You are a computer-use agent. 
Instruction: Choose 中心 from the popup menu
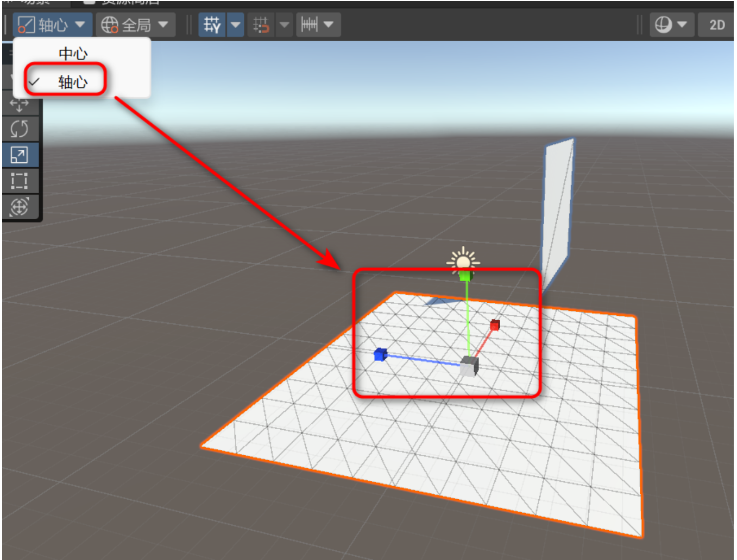[73, 54]
